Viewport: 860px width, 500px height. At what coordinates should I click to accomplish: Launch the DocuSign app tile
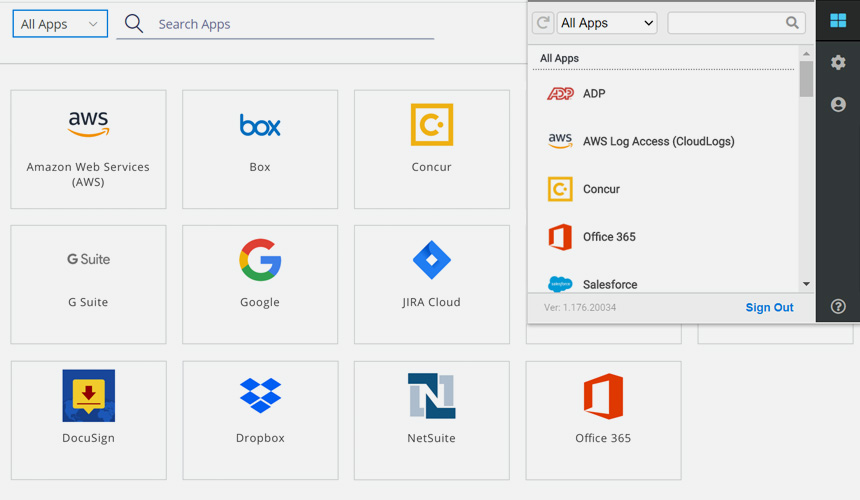coord(88,421)
